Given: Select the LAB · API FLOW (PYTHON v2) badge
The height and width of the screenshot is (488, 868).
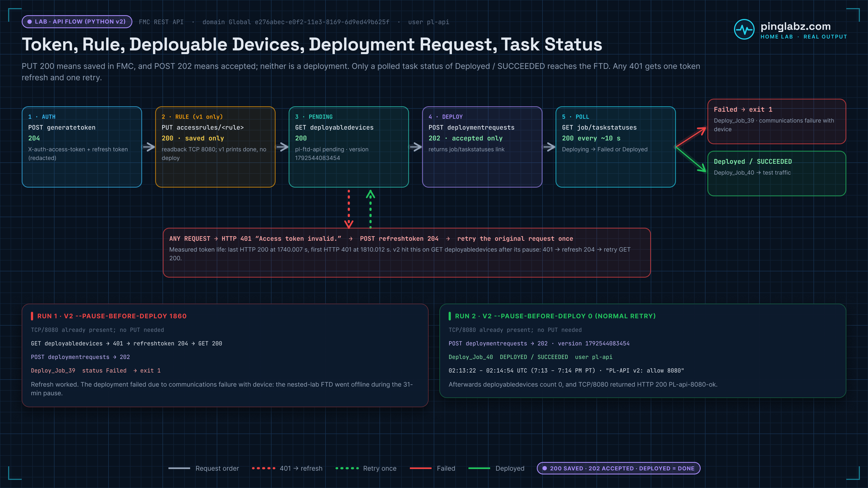Looking at the screenshot, I should tap(77, 22).
